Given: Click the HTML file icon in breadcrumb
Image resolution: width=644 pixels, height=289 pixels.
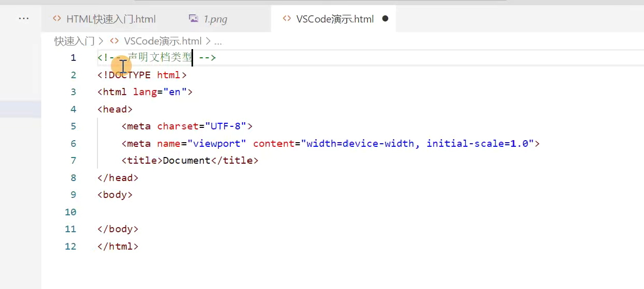Looking at the screenshot, I should [114, 41].
